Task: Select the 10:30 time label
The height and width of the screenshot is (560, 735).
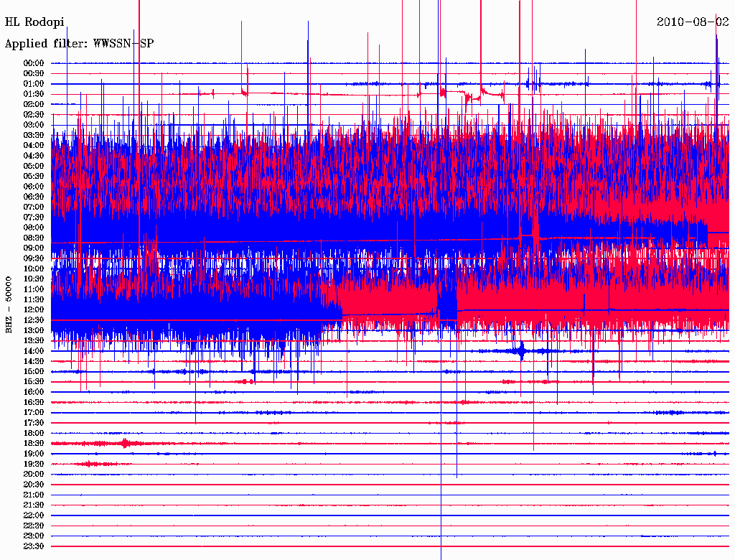Action: coord(34,279)
